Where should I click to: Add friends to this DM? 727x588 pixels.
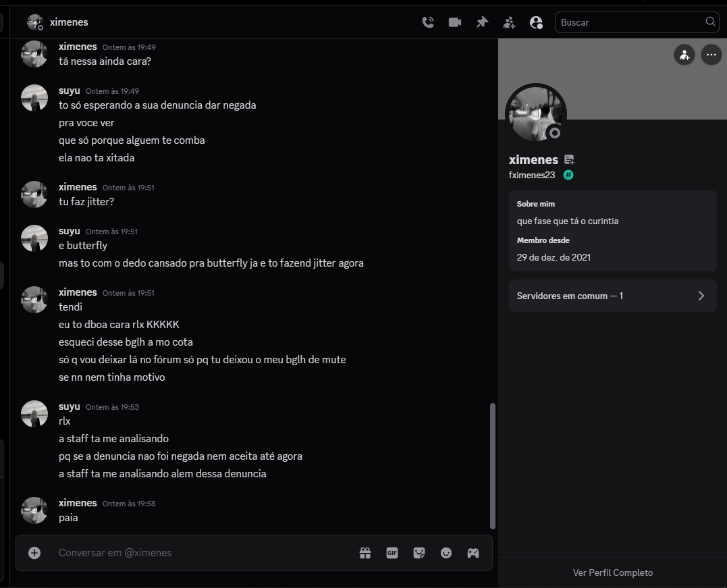tap(509, 22)
